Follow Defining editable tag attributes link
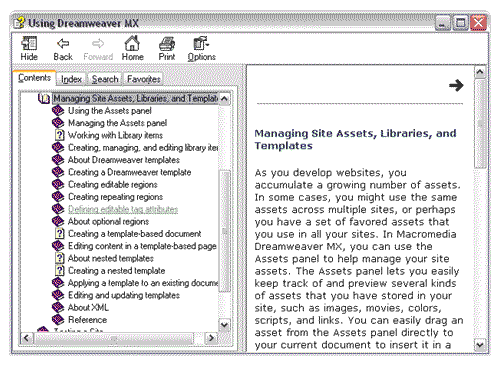The height and width of the screenshot is (371, 500). click(123, 209)
